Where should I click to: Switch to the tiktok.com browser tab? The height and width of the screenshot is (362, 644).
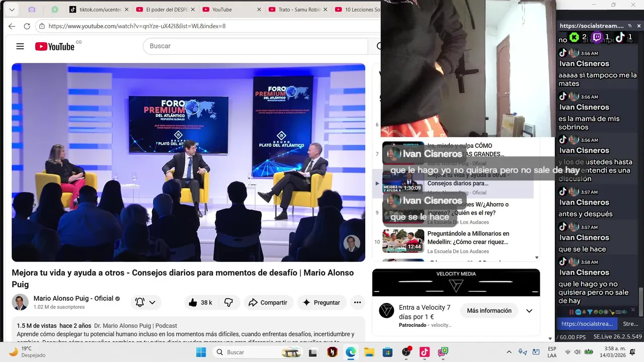tap(100, 10)
